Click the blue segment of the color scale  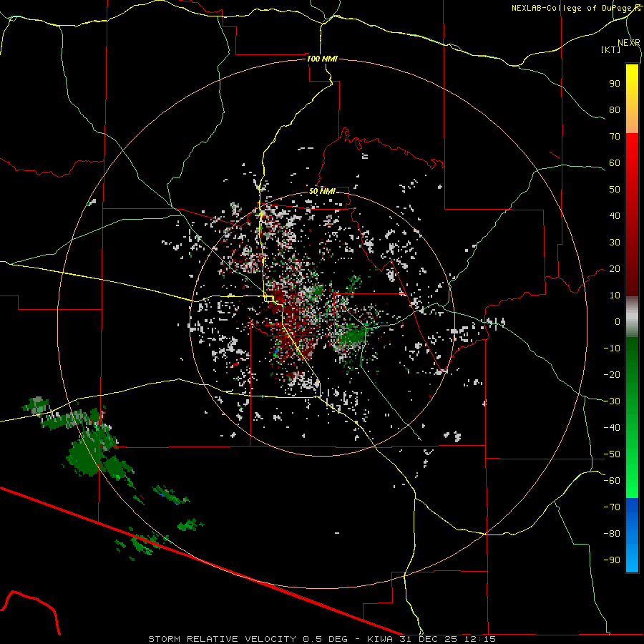[632, 535]
